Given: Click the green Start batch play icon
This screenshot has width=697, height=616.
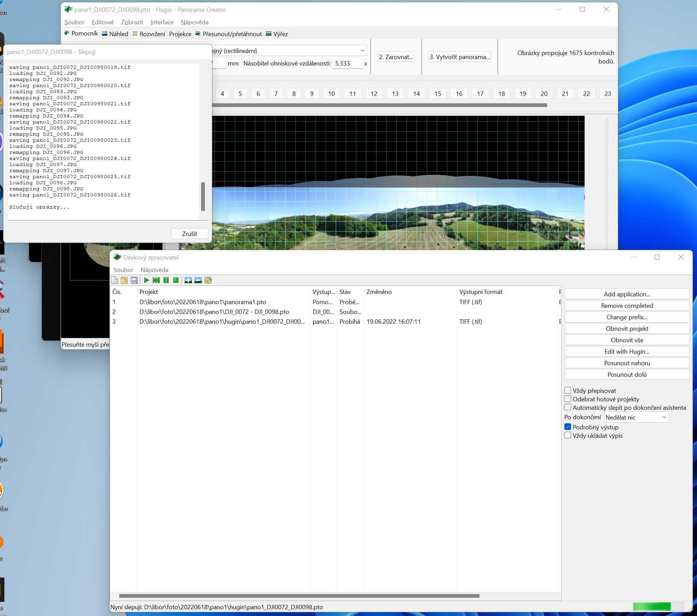Looking at the screenshot, I should (146, 280).
